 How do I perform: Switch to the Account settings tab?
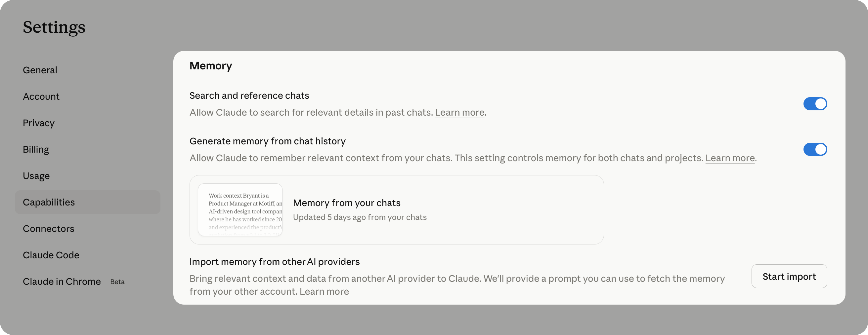coord(41,96)
